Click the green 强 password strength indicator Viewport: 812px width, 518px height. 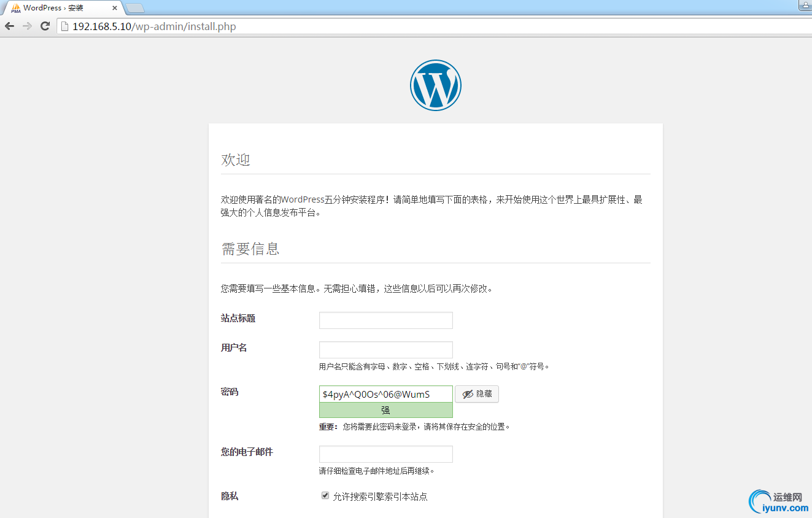click(x=386, y=411)
